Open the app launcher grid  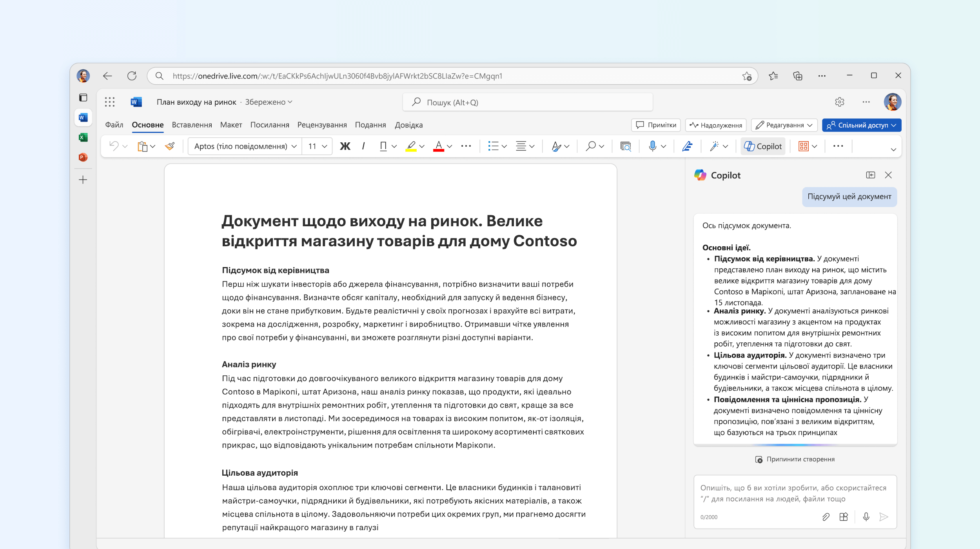pyautogui.click(x=110, y=102)
